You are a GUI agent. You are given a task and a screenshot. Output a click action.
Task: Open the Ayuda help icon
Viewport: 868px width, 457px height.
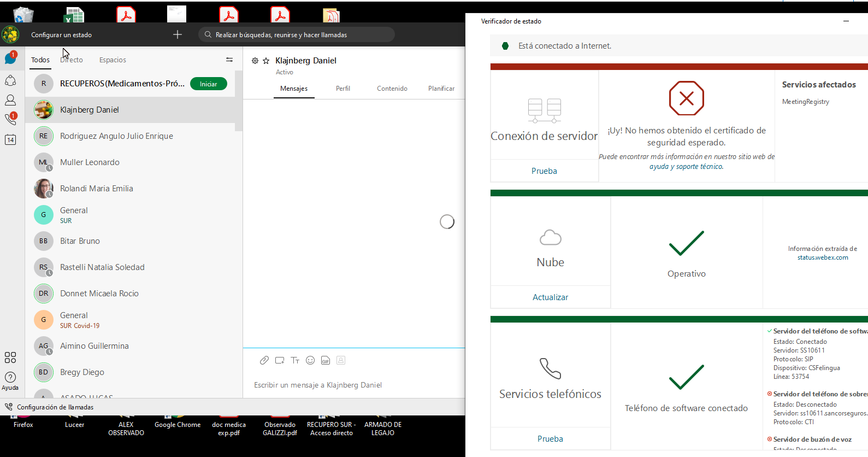coord(10,380)
